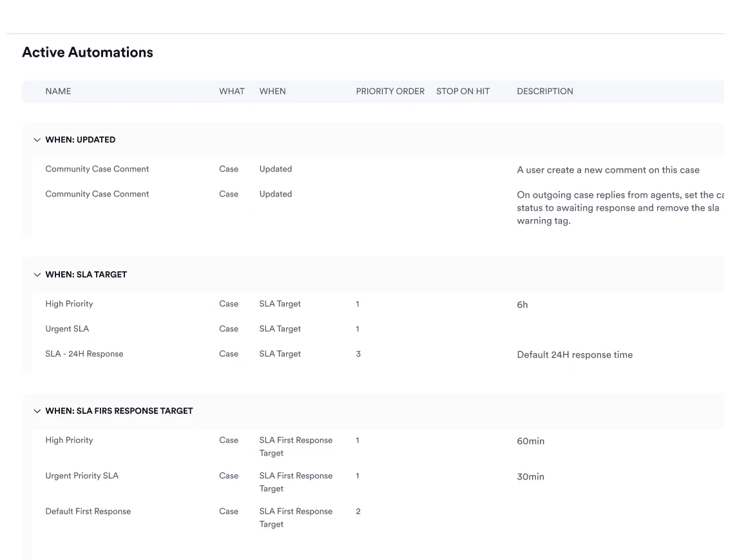
Task: Collapse the WHEN: SLA TARGET group chevron
Action: 37,275
